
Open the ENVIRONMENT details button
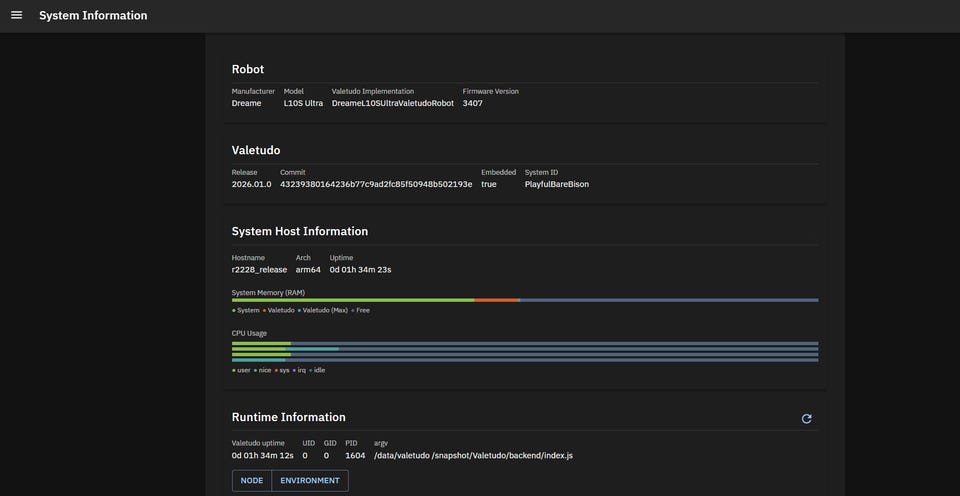[309, 480]
